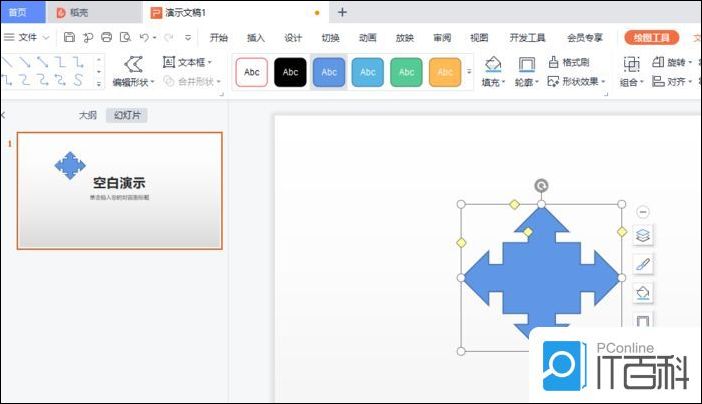Screen dimensions: 702x404
Task: Click the floating brush style icon beside shape
Action: point(643,264)
